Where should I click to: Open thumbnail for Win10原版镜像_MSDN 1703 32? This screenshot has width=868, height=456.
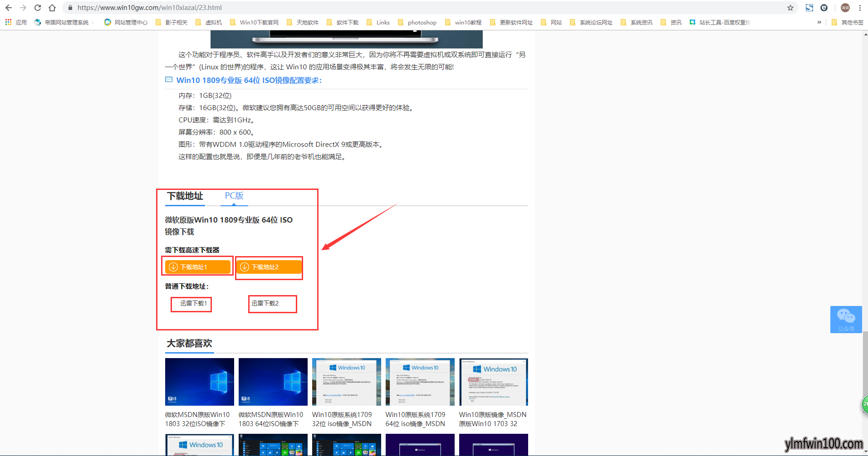(x=494, y=382)
